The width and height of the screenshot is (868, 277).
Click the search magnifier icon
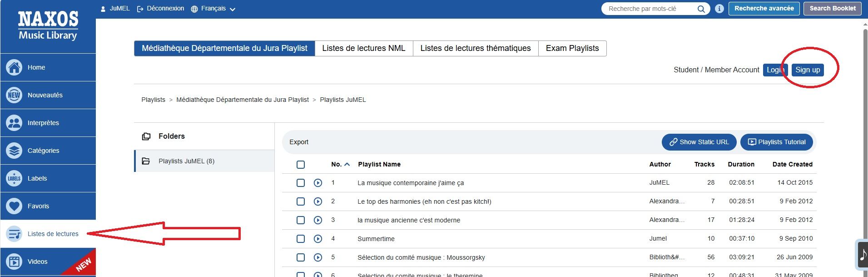coord(701,9)
